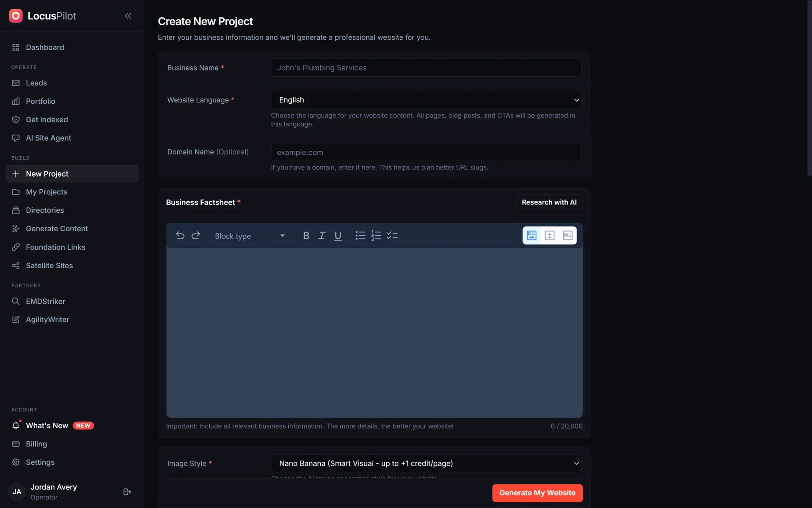Click the page vertical scrollbar

point(809,88)
